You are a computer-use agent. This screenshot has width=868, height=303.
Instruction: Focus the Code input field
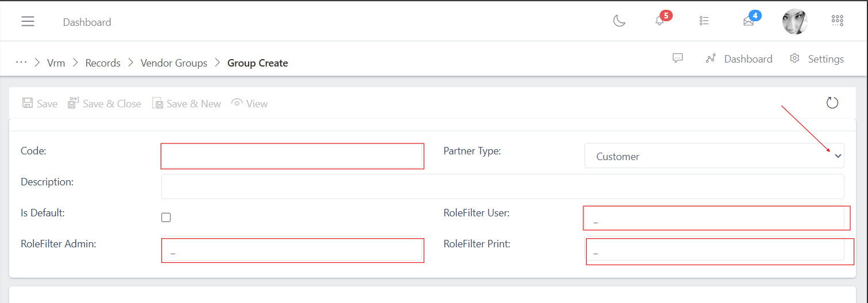292,156
